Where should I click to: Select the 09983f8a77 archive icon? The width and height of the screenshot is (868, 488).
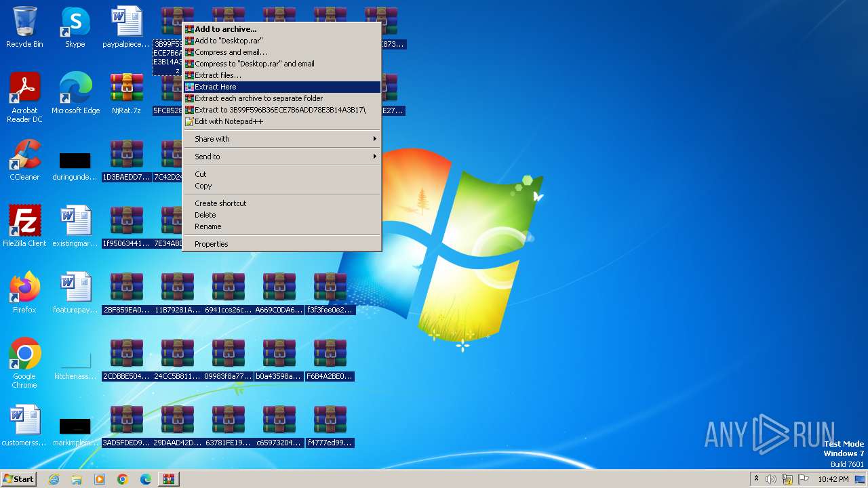[x=229, y=360]
